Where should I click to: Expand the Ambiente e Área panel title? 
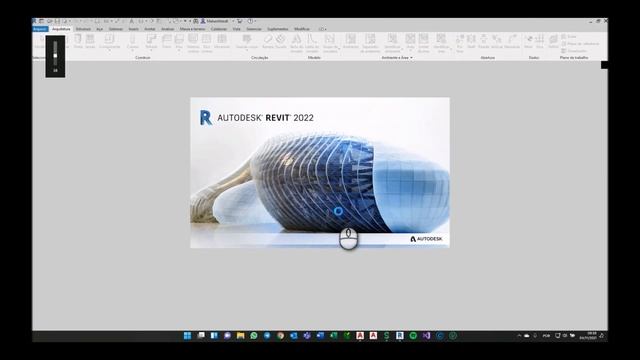point(397,58)
